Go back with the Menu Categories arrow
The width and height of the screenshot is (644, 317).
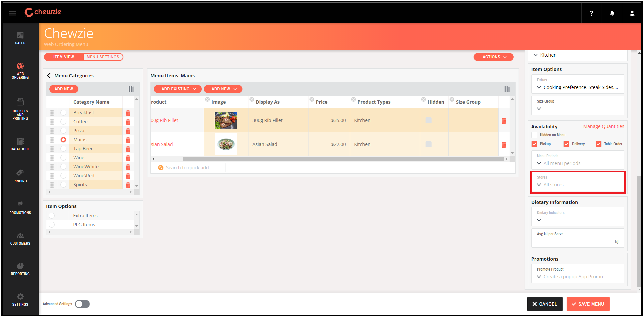(x=49, y=76)
